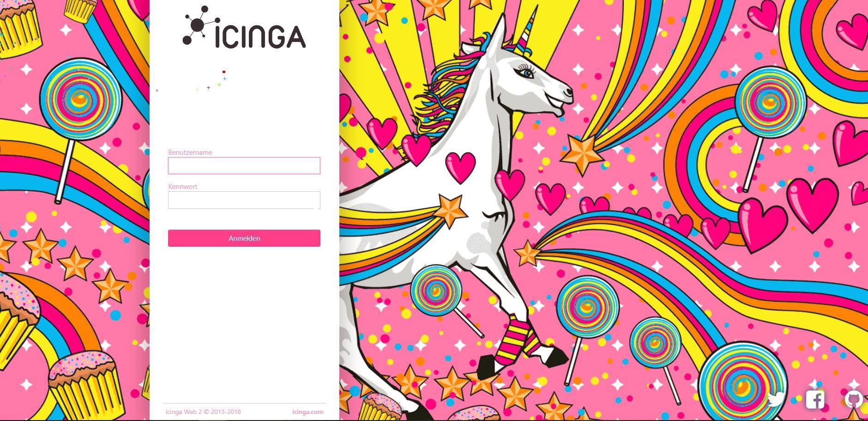
Task: Focus the Benutzername input field
Action: tap(244, 165)
